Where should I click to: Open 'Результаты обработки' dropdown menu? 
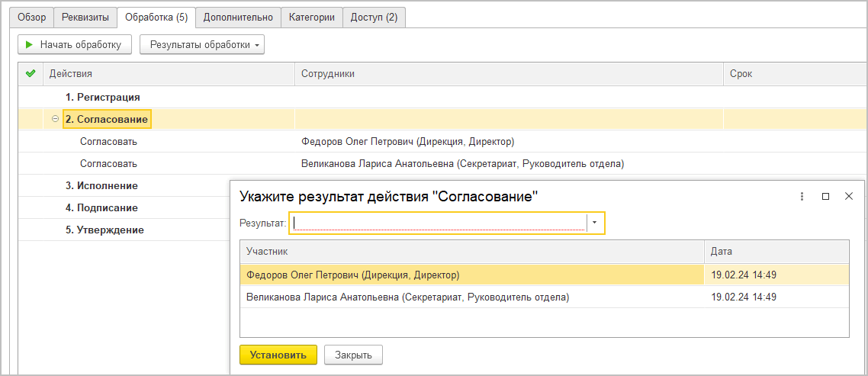(x=202, y=45)
